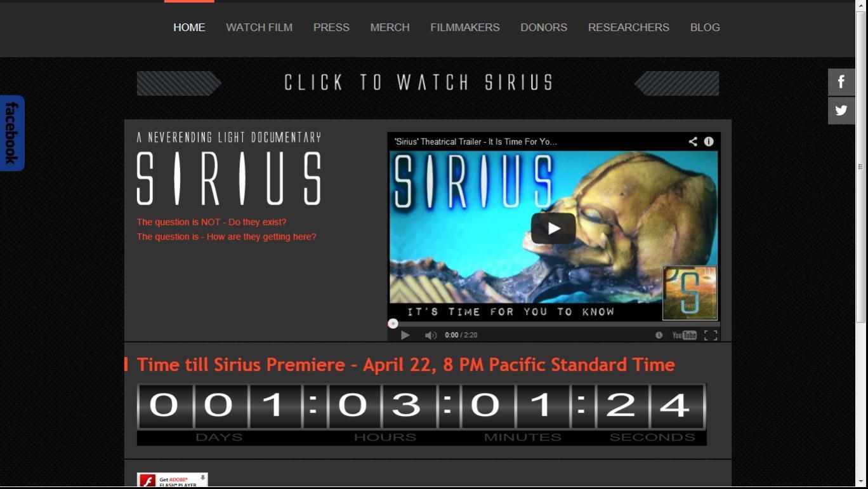Click the 'IT'S TIME FOR YOU TO KNOW' caption
The image size is (868, 489).
[511, 312]
